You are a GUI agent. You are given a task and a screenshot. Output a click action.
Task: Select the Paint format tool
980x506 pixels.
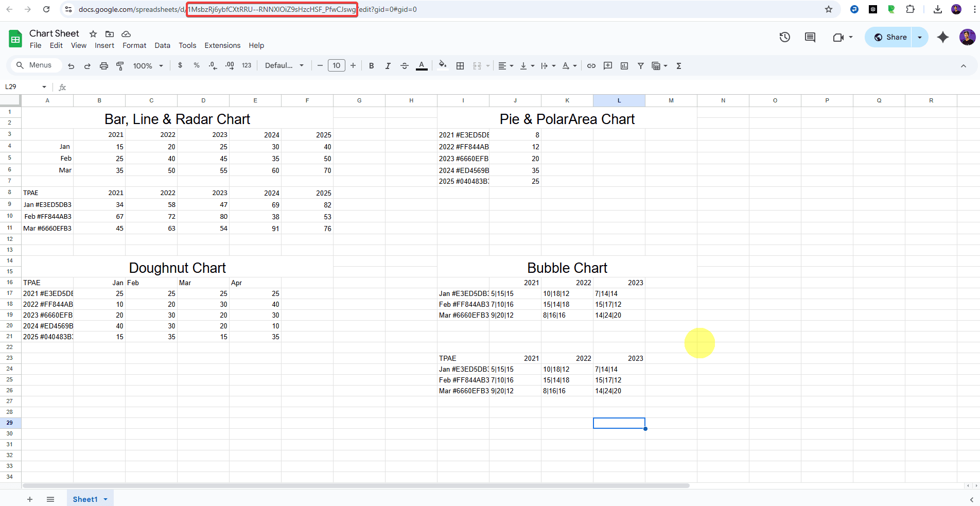click(120, 66)
